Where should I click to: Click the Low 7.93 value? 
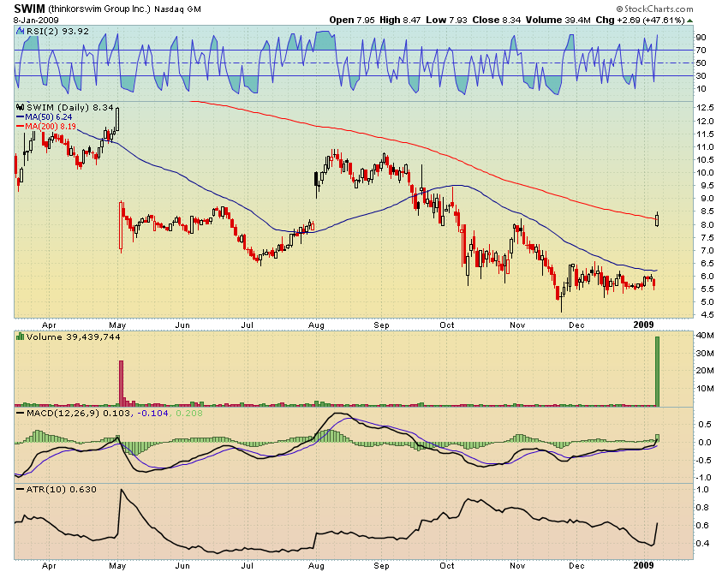point(446,20)
